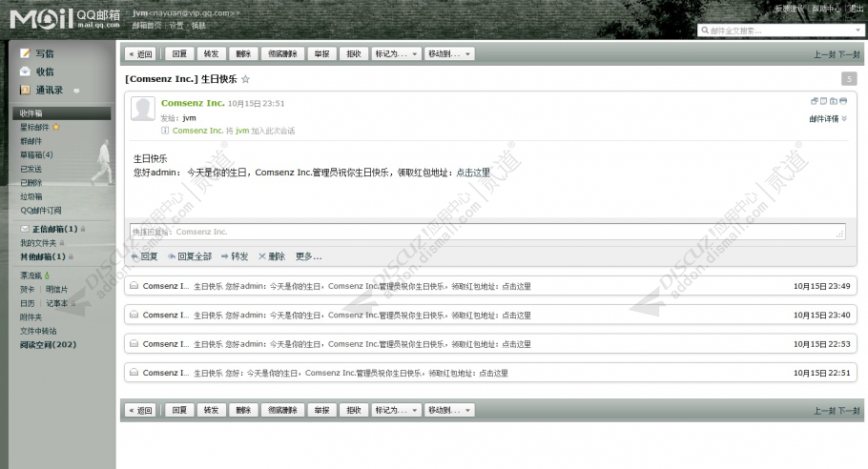
Task: Open 日历 calendar
Action: pos(27,303)
